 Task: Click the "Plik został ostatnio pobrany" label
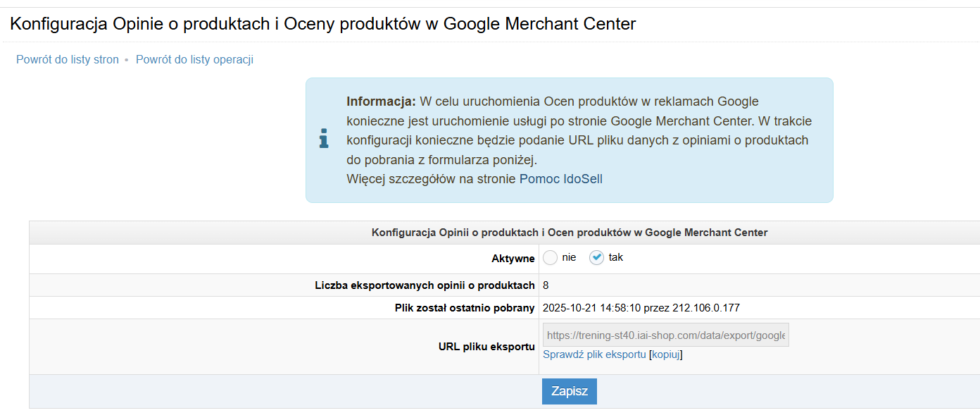[465, 308]
